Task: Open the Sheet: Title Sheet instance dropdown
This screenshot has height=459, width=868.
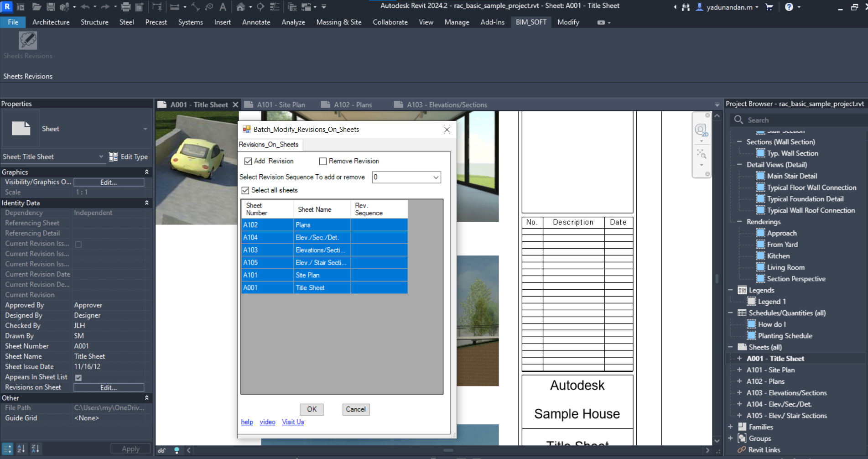Action: pyautogui.click(x=101, y=156)
